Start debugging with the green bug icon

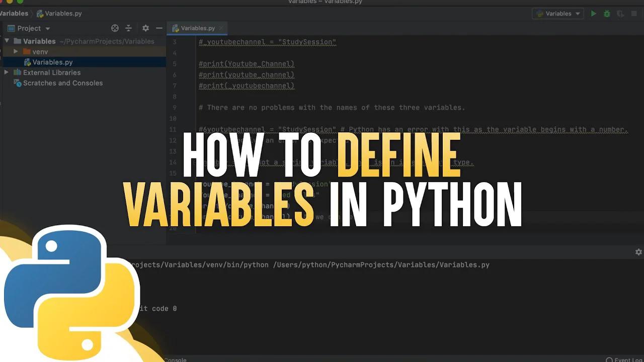607,14
